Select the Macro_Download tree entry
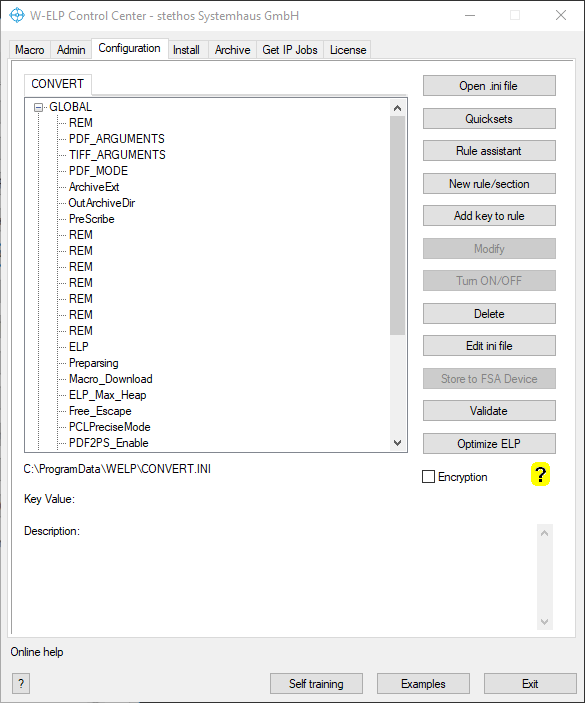Image resolution: width=585 pixels, height=703 pixels. click(x=111, y=379)
